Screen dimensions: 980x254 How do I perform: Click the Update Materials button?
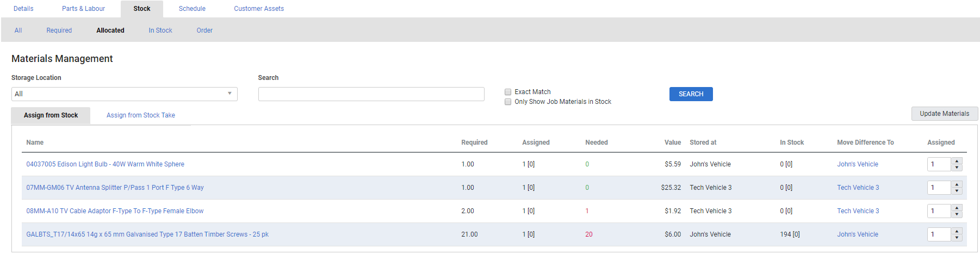[944, 114]
